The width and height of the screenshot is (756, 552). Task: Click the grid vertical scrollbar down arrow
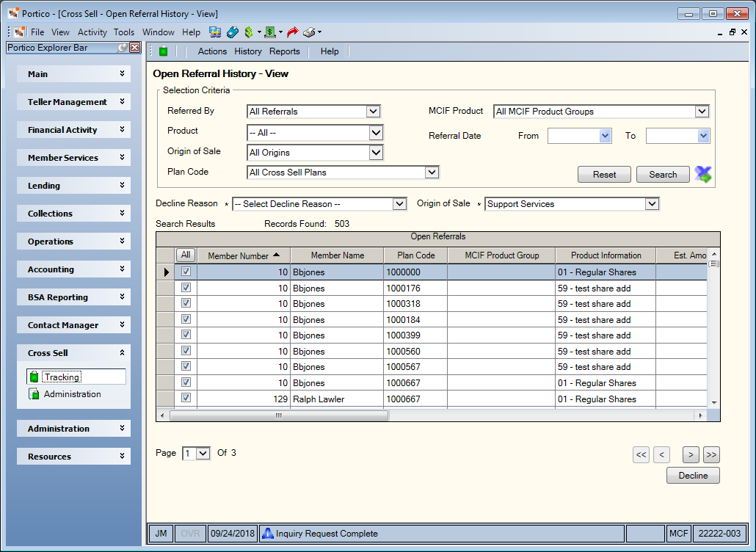tap(714, 402)
